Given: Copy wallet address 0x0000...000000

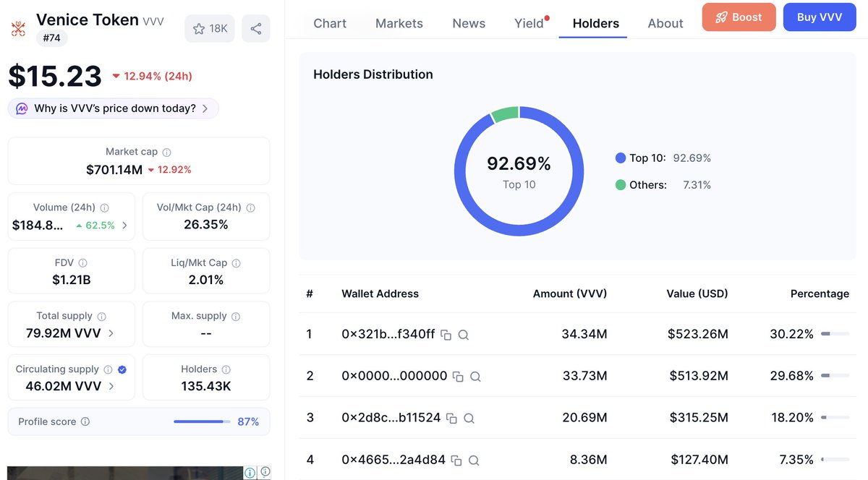Looking at the screenshot, I should coord(458,377).
